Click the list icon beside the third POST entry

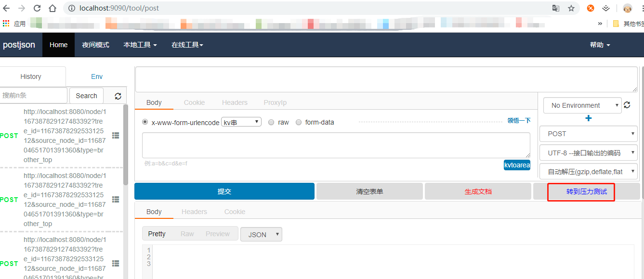[x=116, y=263]
